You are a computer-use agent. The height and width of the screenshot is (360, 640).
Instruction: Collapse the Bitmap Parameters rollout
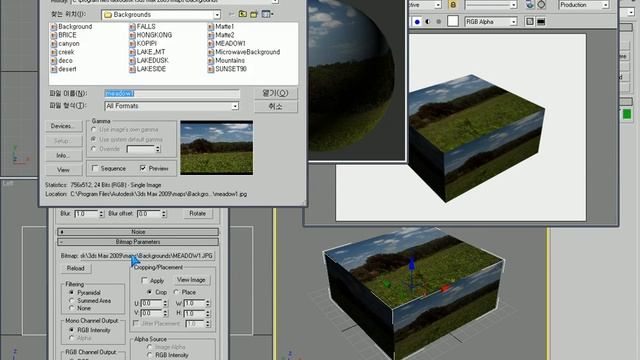tap(138, 242)
